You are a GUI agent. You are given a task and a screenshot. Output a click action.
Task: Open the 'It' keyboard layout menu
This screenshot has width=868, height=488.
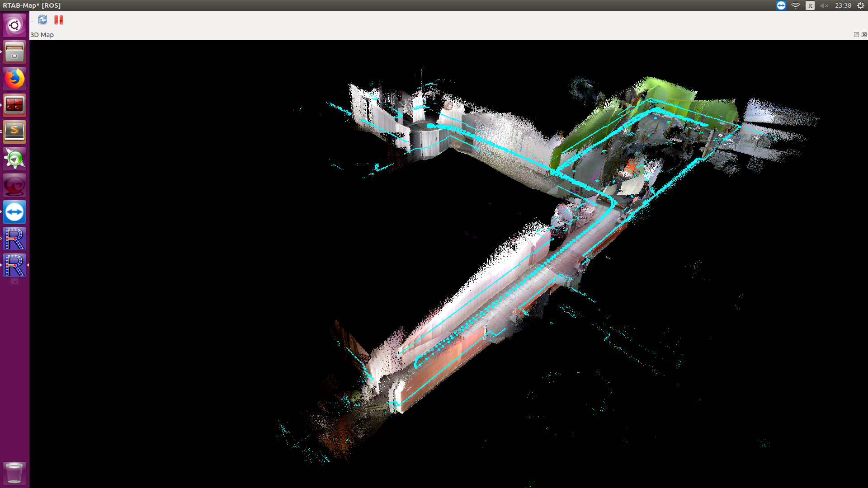tap(810, 5)
